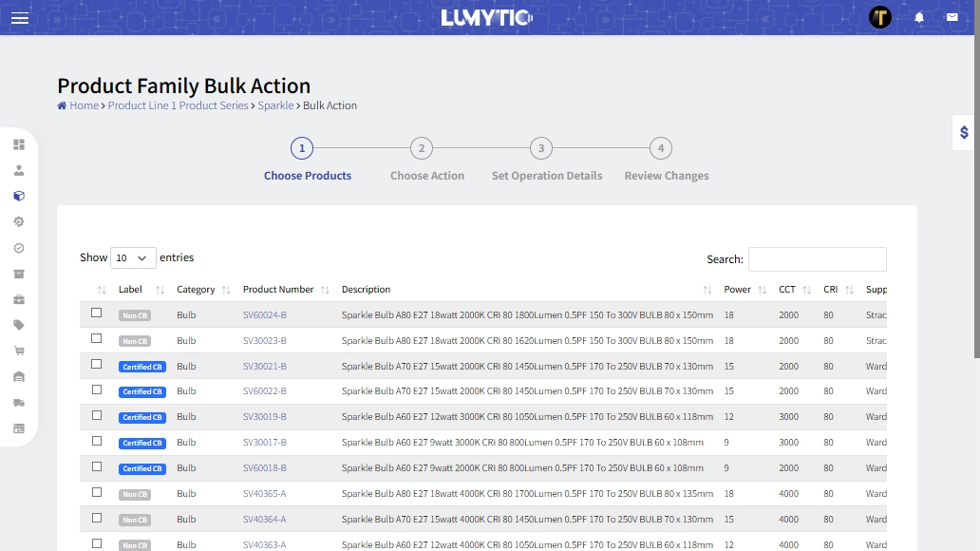This screenshot has width=980, height=551.
Task: Select checkbox for product SV40365-A
Action: coord(96,492)
